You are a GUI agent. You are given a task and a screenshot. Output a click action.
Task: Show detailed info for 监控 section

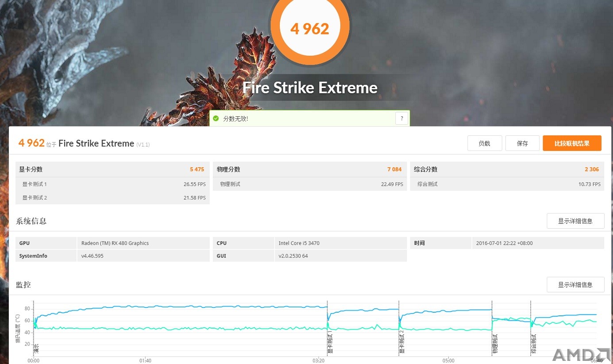575,284
